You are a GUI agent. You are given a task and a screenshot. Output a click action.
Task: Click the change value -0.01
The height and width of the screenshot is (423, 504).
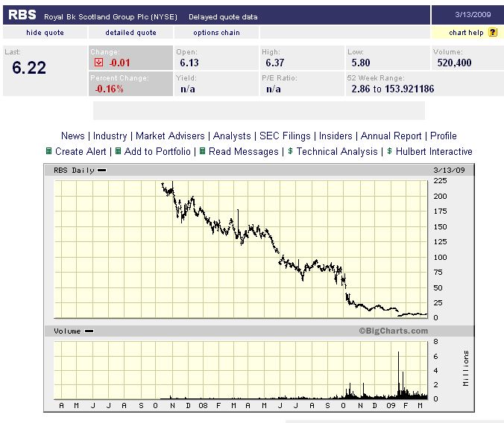click(119, 63)
